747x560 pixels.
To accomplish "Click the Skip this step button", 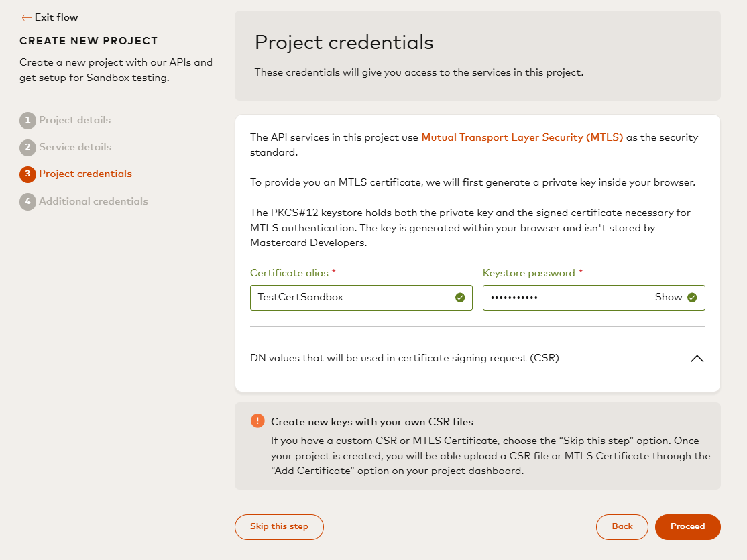I will click(x=279, y=526).
